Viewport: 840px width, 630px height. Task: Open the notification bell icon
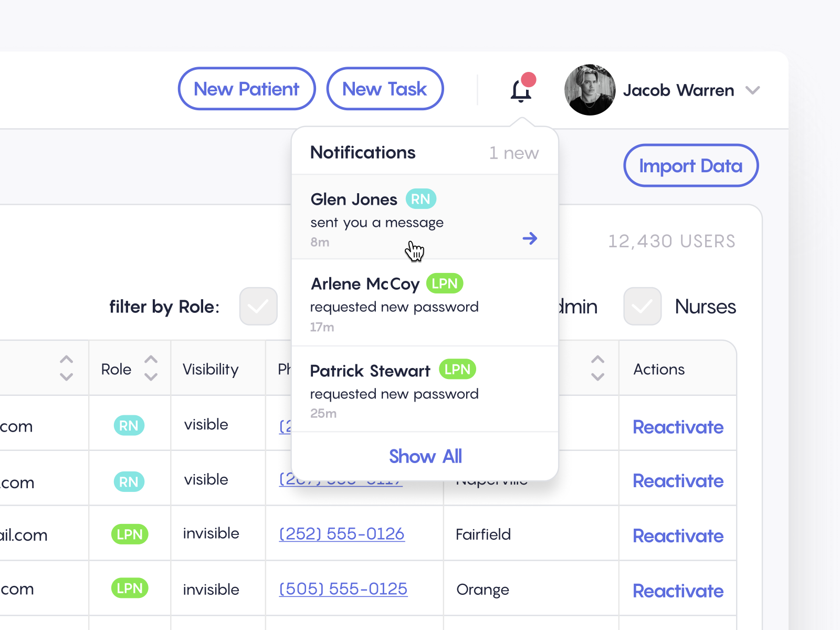521,90
